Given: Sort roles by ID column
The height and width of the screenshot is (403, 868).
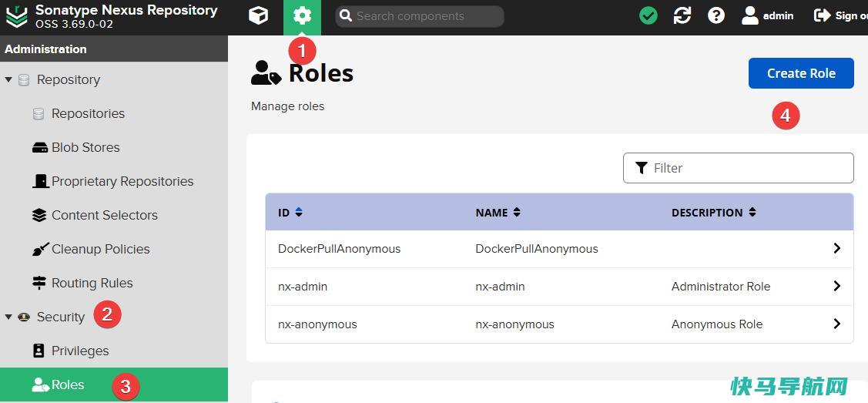Looking at the screenshot, I should pyautogui.click(x=290, y=213).
